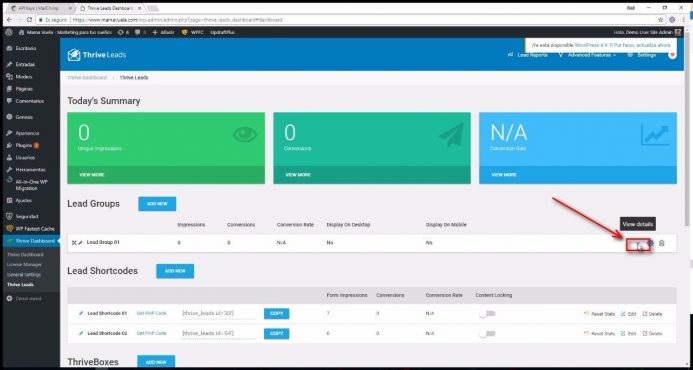This screenshot has height=370, width=693.
Task: Bookmark page using the star icon
Action: (x=661, y=20)
